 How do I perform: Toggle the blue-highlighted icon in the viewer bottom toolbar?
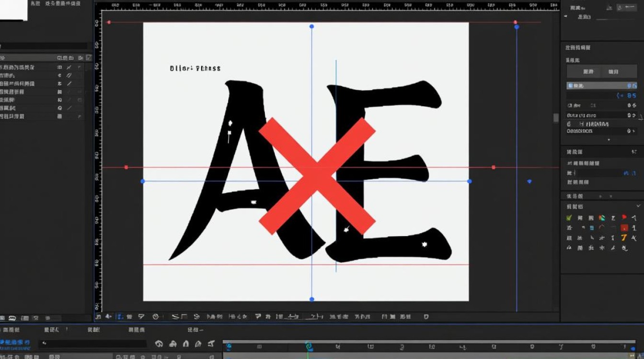[120, 316]
